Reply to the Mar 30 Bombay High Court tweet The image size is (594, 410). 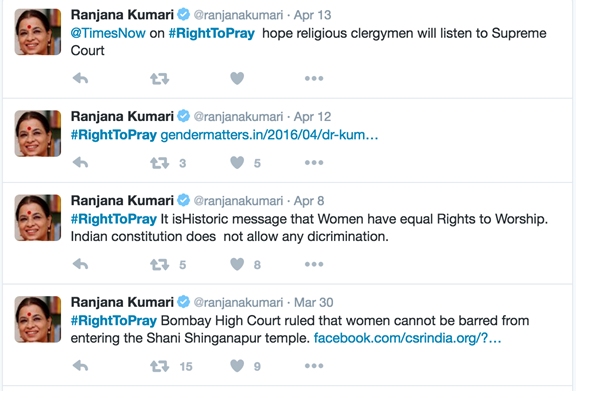tap(80, 366)
